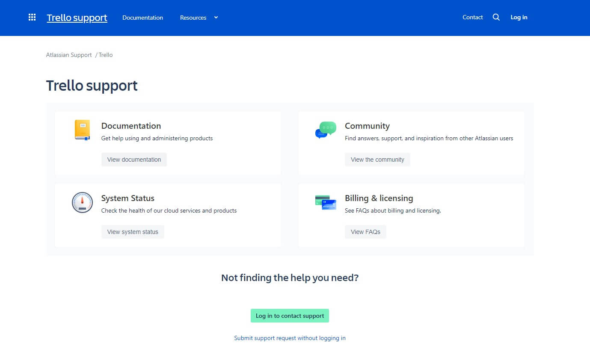Click the Billing & licensing heading
The image size is (590, 364).
coord(379,198)
